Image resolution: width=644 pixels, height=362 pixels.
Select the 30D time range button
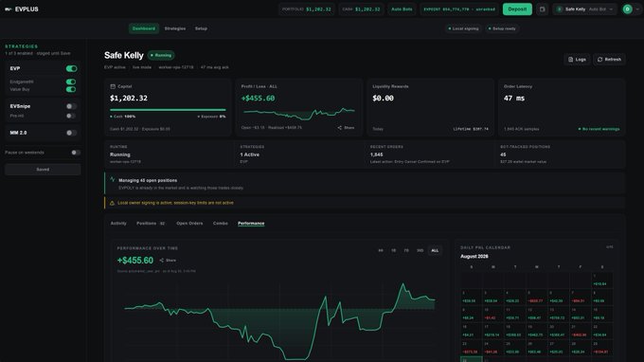coord(420,250)
